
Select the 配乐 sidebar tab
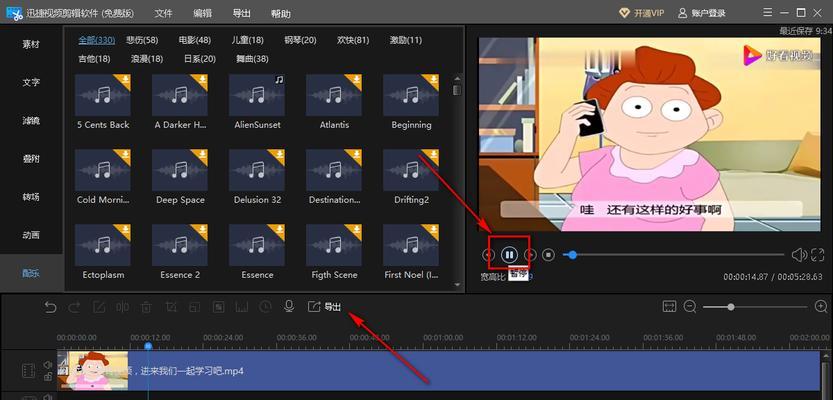(31, 273)
